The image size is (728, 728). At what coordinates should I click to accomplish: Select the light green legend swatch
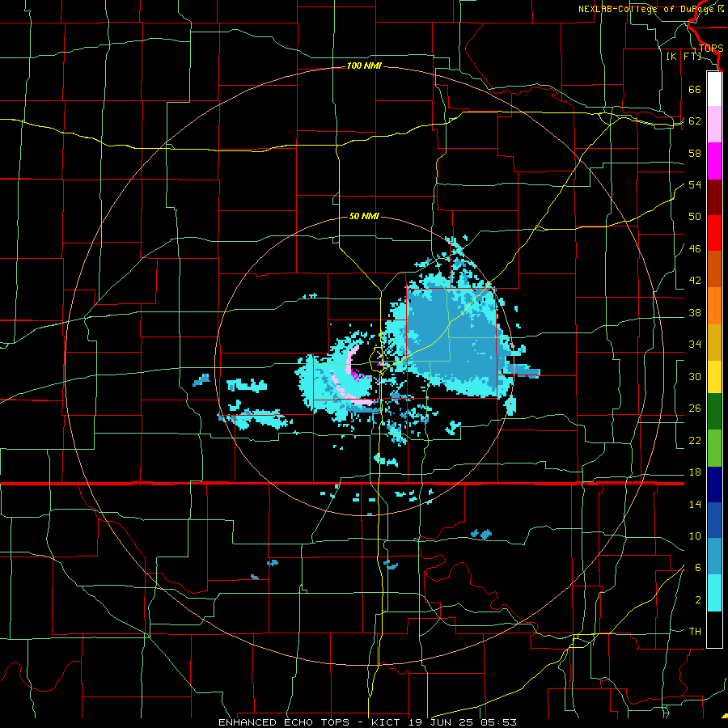[x=714, y=448]
